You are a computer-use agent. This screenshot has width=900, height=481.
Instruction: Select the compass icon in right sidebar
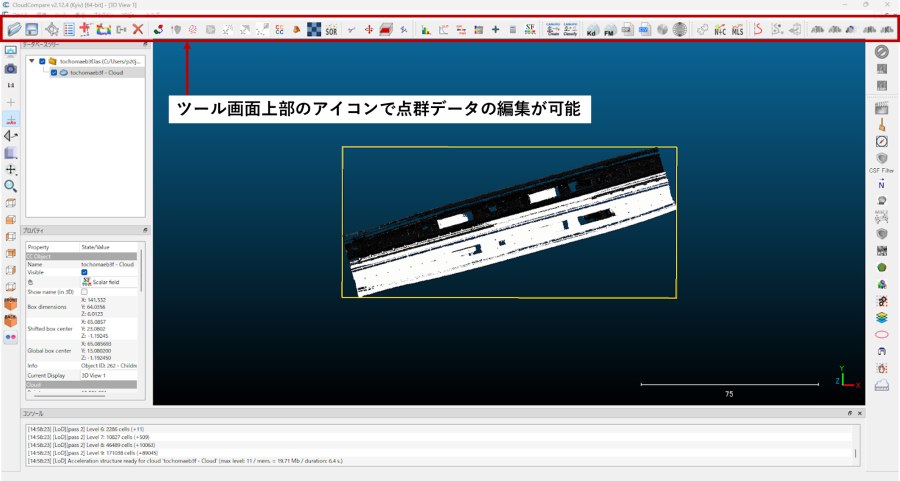coord(882,141)
